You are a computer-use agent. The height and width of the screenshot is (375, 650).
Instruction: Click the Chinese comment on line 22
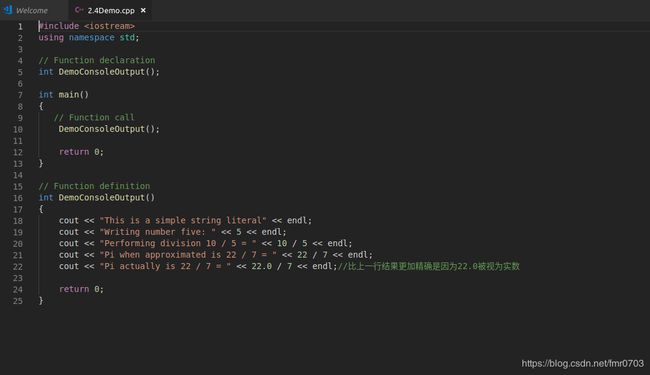point(429,266)
